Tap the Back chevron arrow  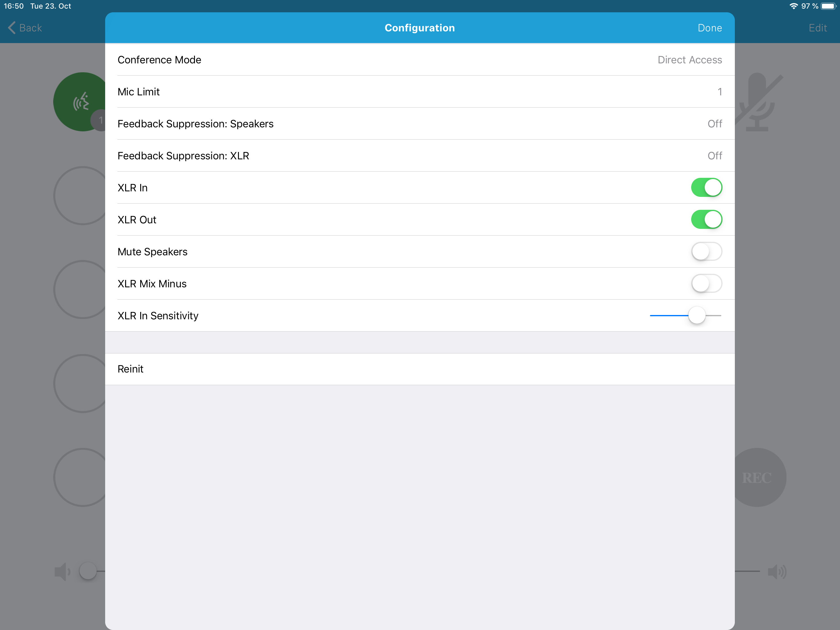tap(12, 28)
